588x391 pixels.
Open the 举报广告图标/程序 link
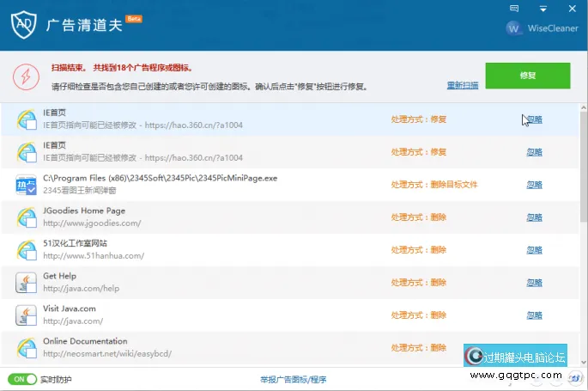pyautogui.click(x=293, y=379)
